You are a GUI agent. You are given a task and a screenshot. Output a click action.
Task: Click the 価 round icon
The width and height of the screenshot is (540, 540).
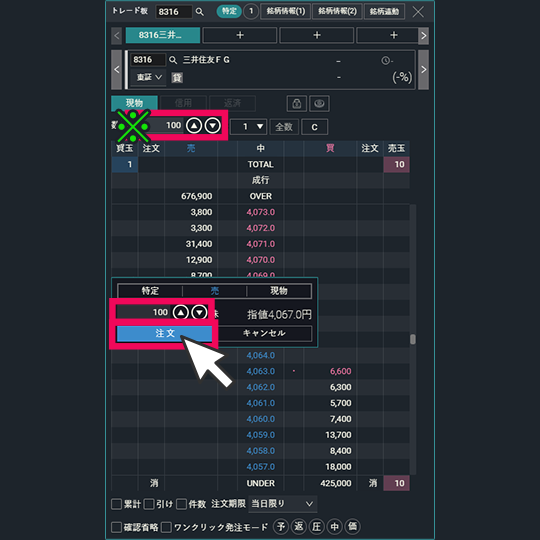[352, 526]
